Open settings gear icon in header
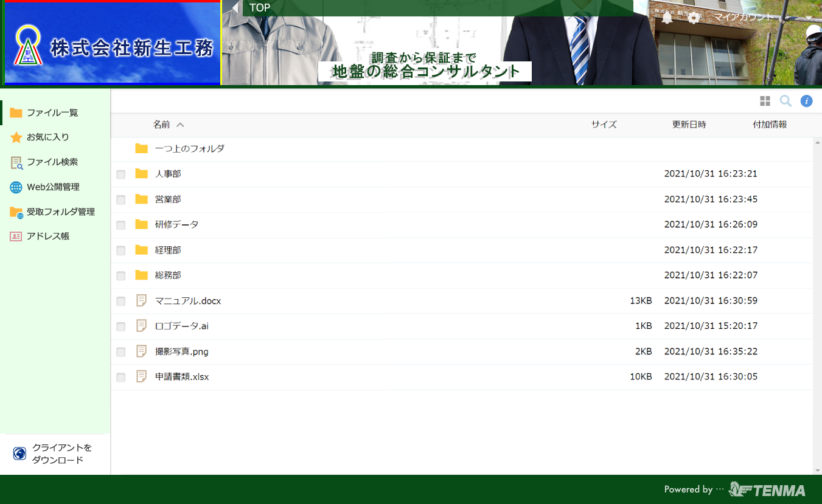 pos(694,18)
